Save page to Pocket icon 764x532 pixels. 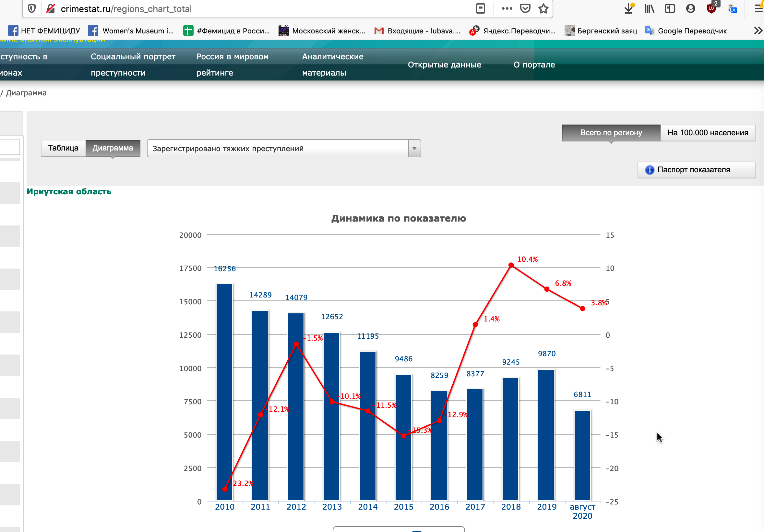click(x=525, y=9)
